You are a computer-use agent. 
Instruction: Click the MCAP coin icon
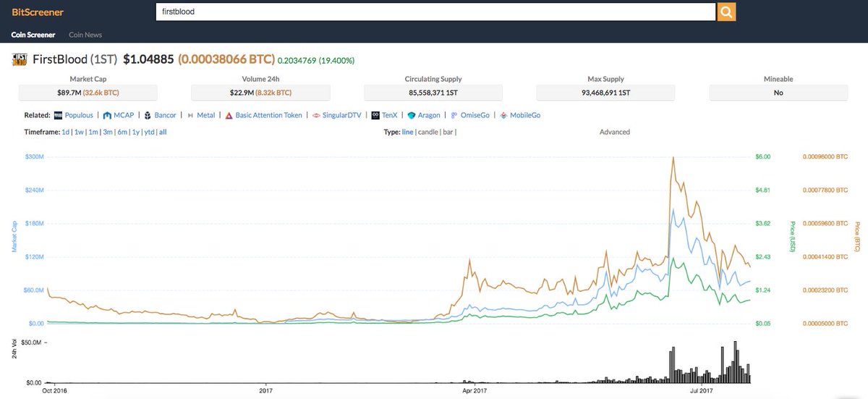pyautogui.click(x=107, y=115)
